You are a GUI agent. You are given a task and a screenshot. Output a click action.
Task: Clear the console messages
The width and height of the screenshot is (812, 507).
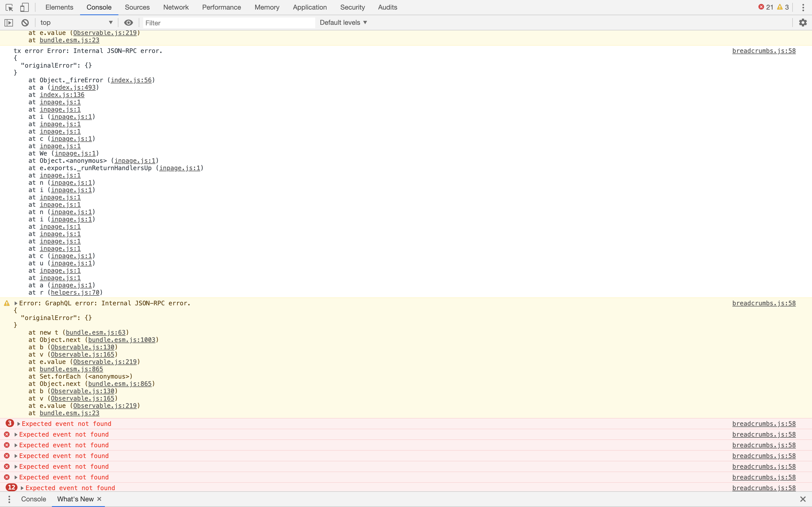[25, 23]
